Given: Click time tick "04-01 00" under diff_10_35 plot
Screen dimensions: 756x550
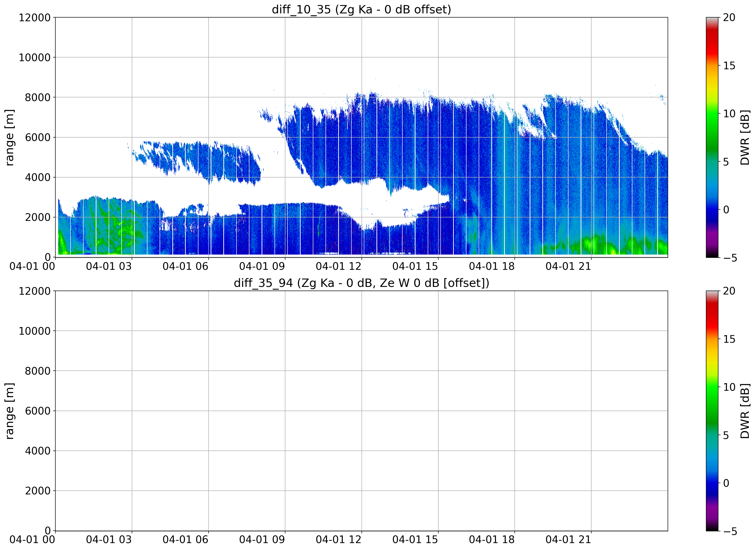Looking at the screenshot, I should pos(32,266).
